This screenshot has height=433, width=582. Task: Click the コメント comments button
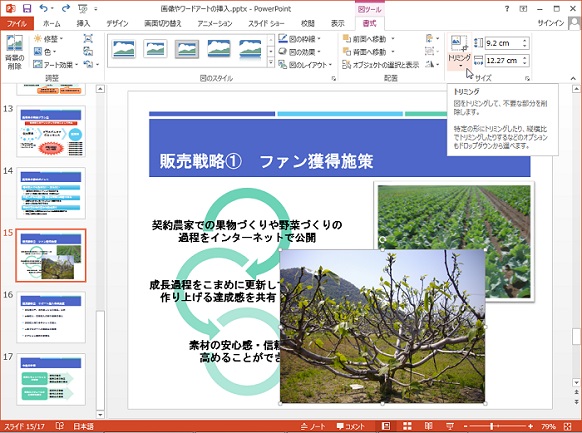pos(351,426)
